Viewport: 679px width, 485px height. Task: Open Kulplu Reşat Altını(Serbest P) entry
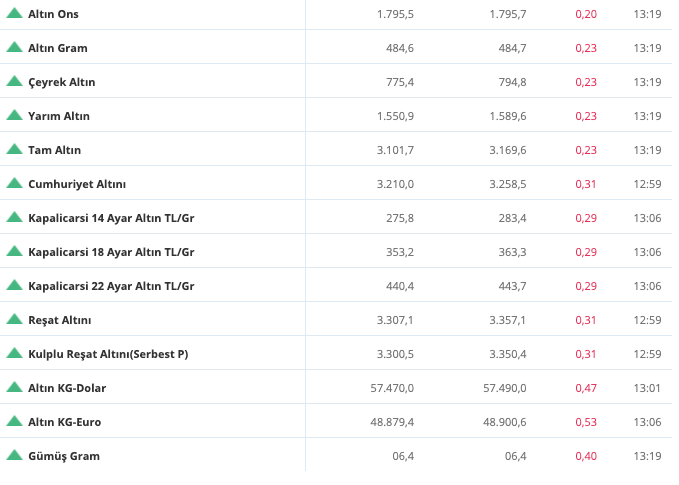108,354
